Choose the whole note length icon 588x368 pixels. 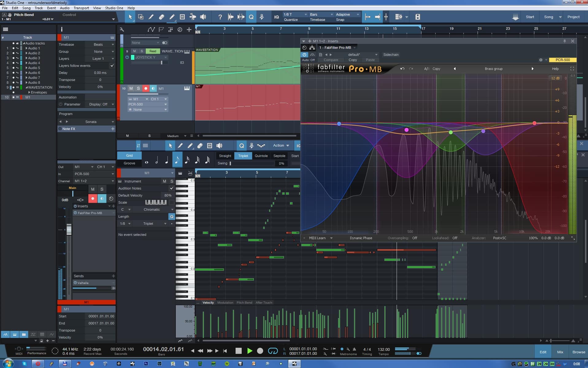(x=147, y=162)
